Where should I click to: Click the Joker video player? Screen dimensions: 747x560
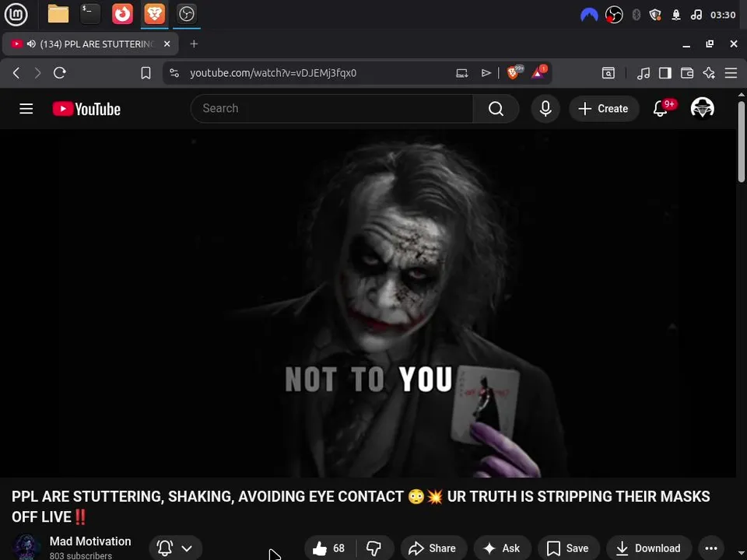point(368,303)
